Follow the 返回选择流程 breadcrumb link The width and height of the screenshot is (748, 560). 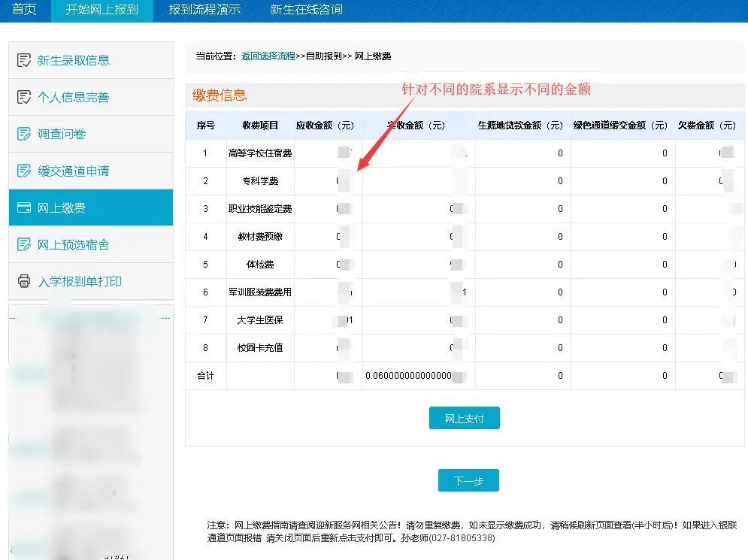click(268, 56)
